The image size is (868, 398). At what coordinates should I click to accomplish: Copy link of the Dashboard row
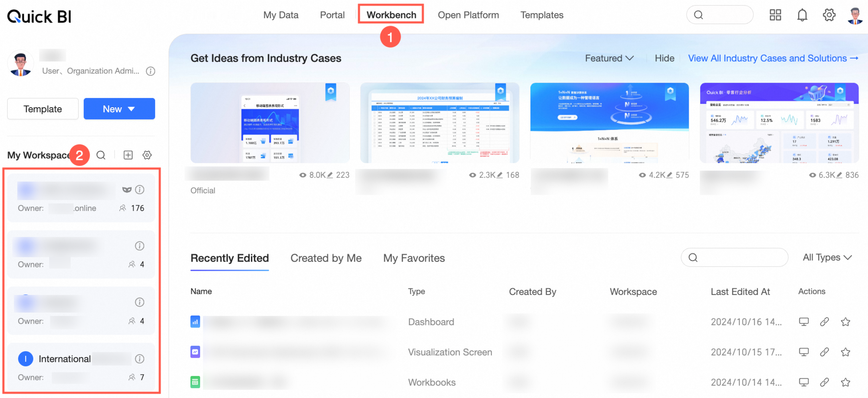click(824, 322)
